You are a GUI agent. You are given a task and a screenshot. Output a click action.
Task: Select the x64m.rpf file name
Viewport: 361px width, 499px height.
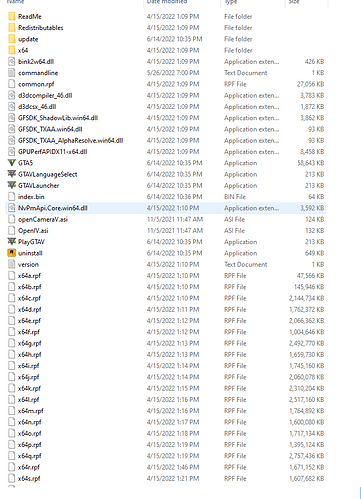pos(31,411)
